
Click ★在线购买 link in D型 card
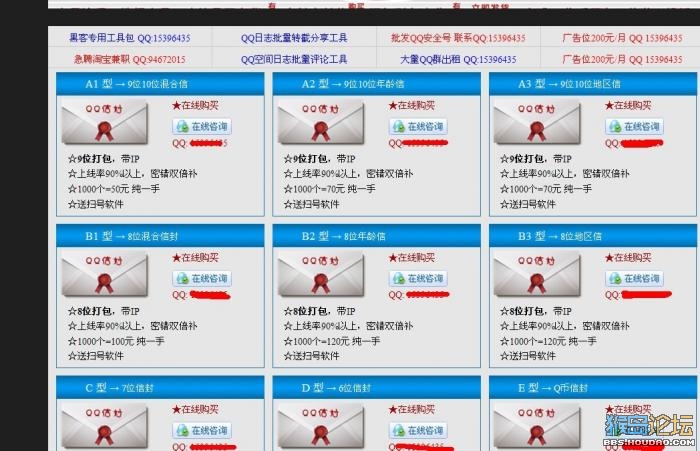pos(411,409)
